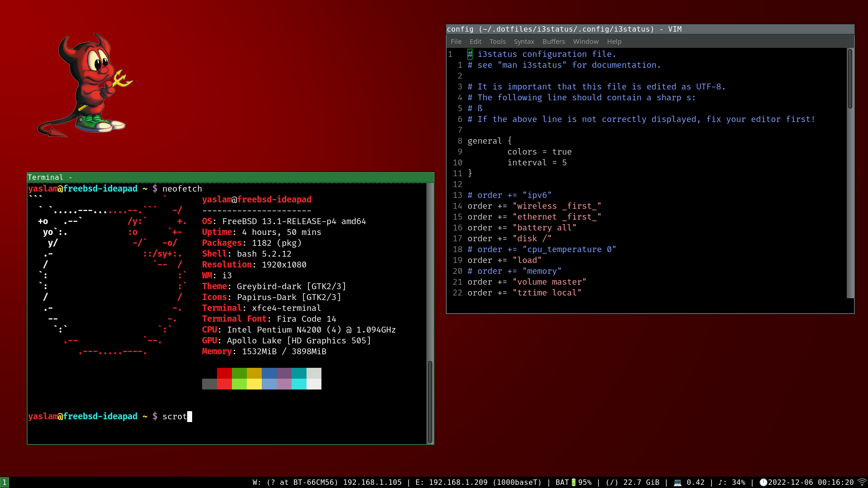Open the File menu in VIM

[456, 42]
